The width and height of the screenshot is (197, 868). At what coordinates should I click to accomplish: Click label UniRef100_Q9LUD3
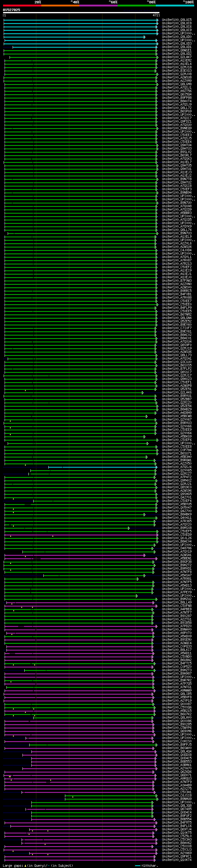(177, 43)
